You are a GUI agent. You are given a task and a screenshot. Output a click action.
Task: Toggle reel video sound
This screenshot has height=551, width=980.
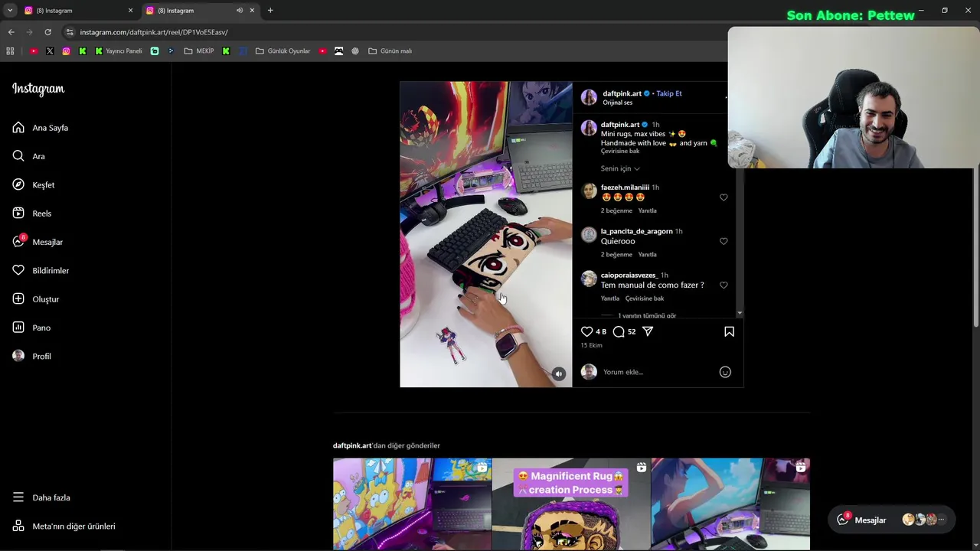(558, 373)
